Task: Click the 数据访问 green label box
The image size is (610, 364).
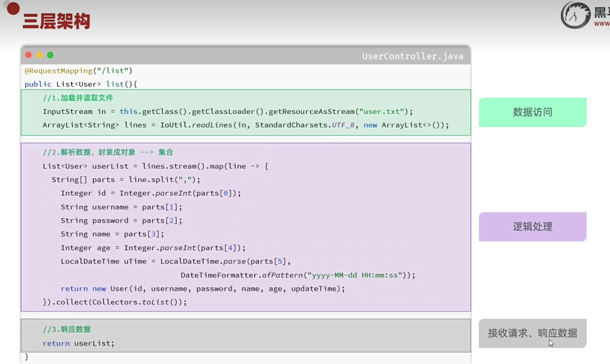Action: [x=532, y=112]
